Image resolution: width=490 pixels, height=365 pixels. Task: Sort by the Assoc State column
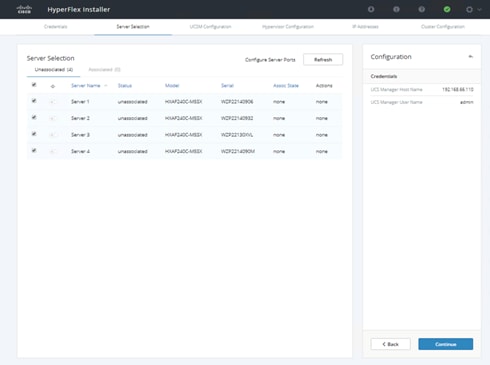click(x=286, y=86)
